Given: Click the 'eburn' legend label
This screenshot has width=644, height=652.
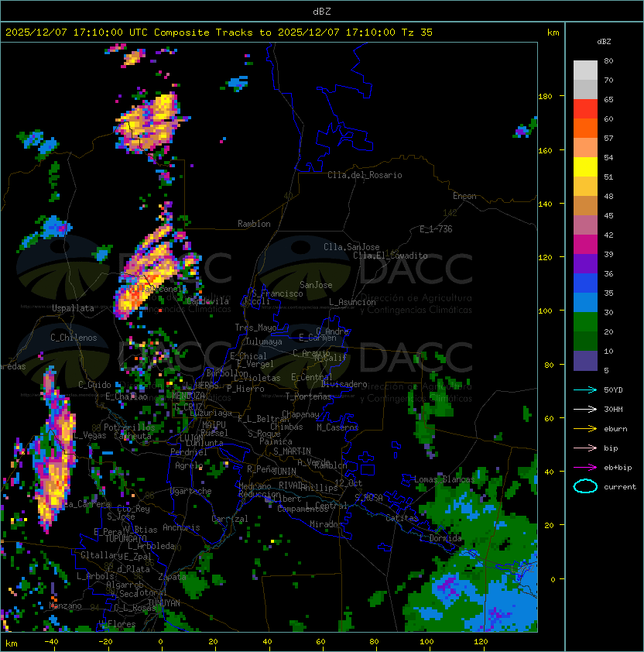Looking at the screenshot, I should tap(615, 429).
